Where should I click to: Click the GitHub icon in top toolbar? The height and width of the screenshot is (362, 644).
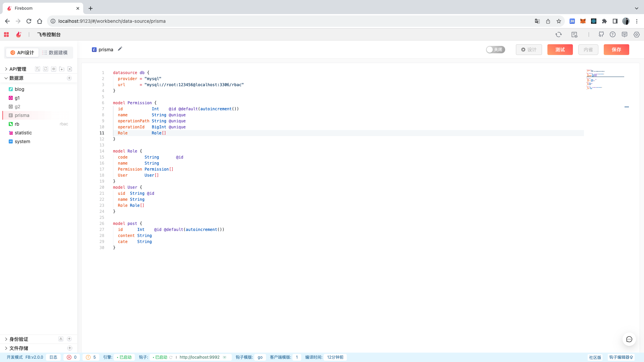coord(601,35)
